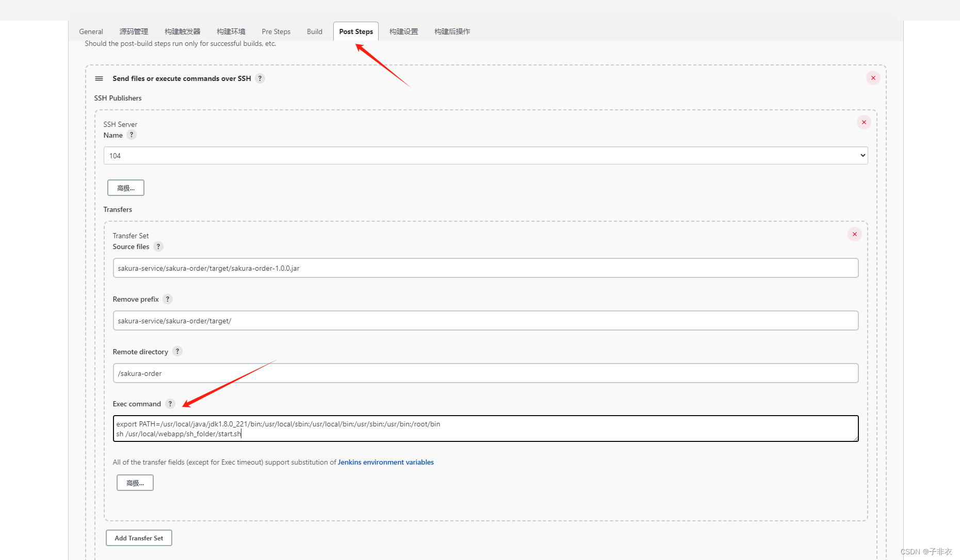This screenshot has height=560, width=960.
Task: Open the Build tab
Action: [x=315, y=31]
